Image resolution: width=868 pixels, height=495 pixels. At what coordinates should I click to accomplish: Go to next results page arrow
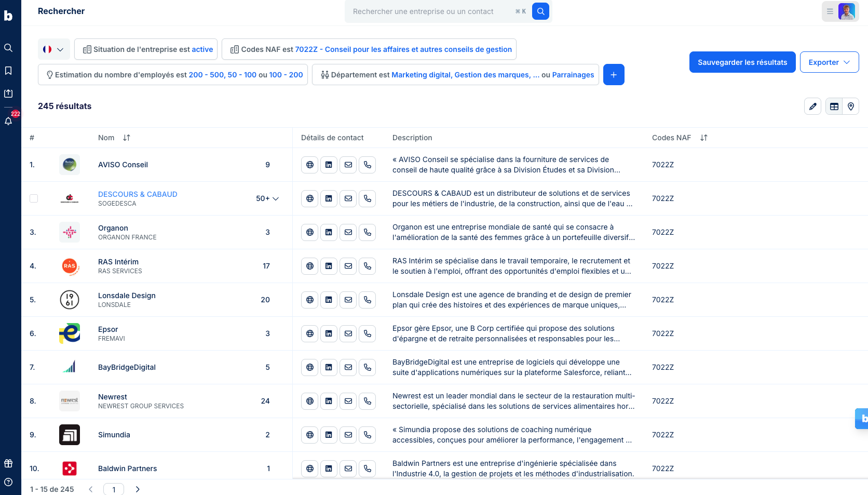coord(138,489)
